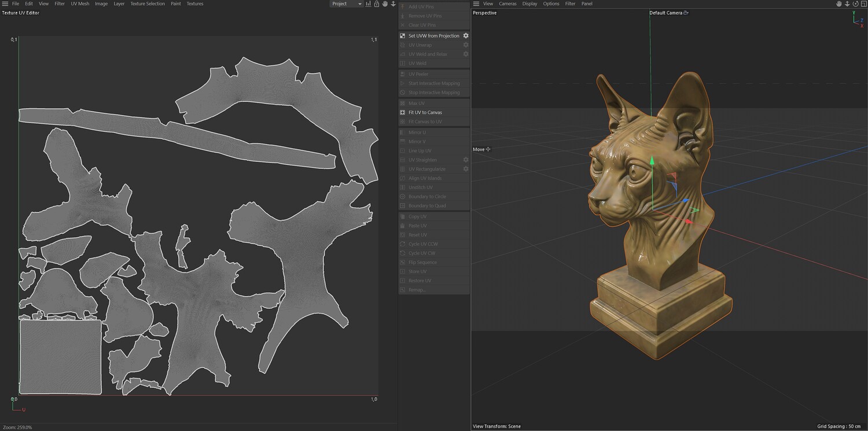The width and height of the screenshot is (868, 431).
Task: Open the Panel menu
Action: coord(587,3)
